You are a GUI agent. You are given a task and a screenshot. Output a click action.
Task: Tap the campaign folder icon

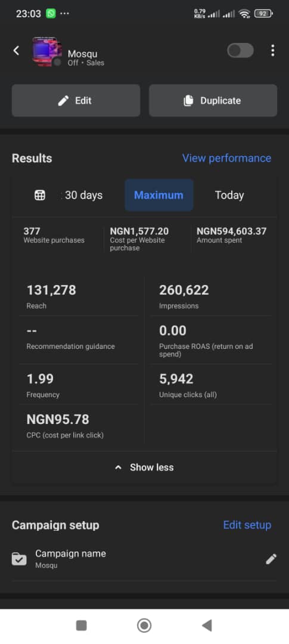pyautogui.click(x=19, y=559)
